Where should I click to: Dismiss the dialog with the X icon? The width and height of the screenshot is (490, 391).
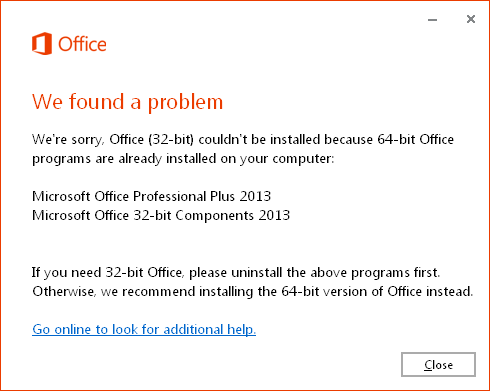click(x=471, y=19)
